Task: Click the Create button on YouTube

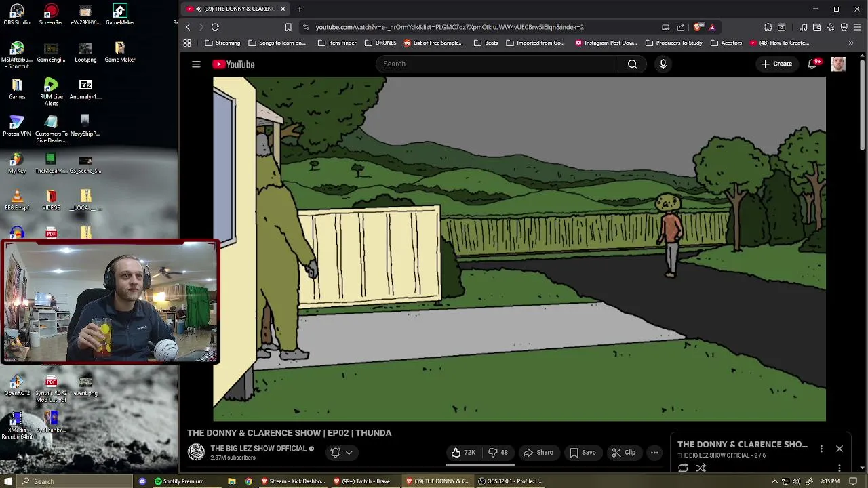Action: click(776, 64)
